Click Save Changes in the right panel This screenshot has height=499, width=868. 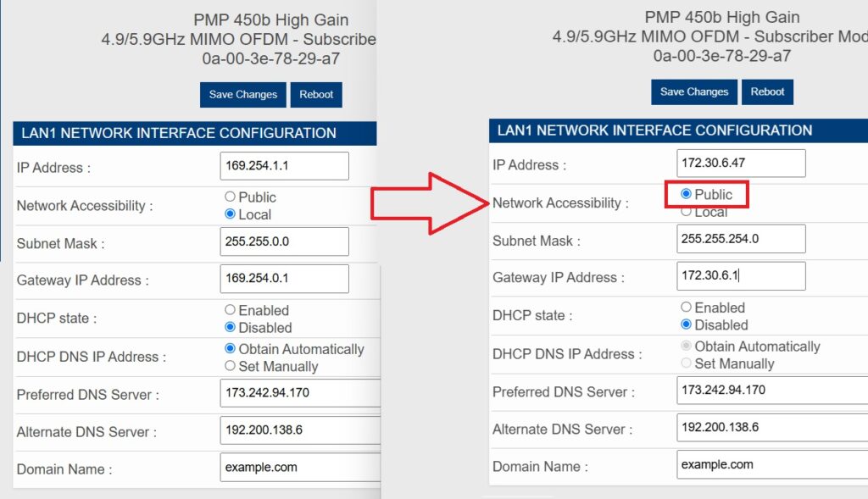tap(693, 92)
